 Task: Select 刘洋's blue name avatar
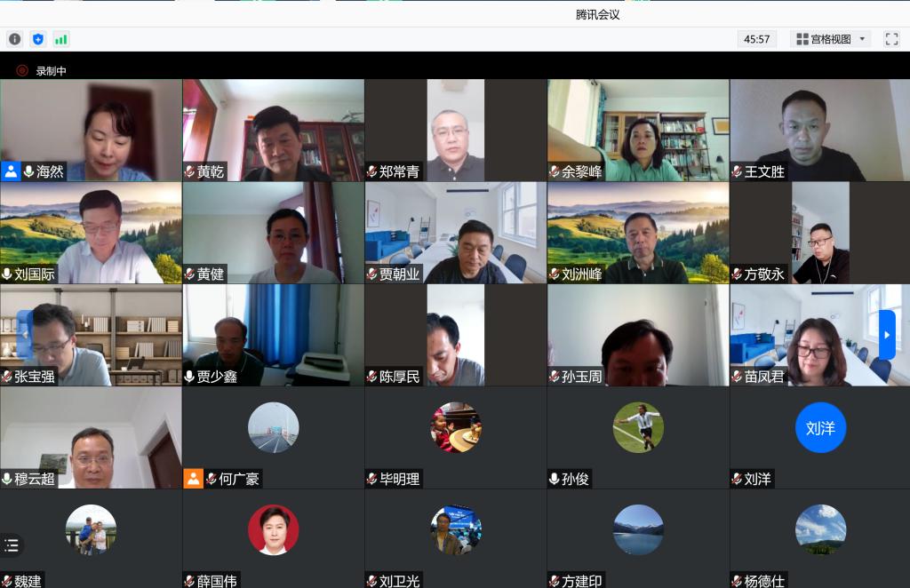coord(820,427)
